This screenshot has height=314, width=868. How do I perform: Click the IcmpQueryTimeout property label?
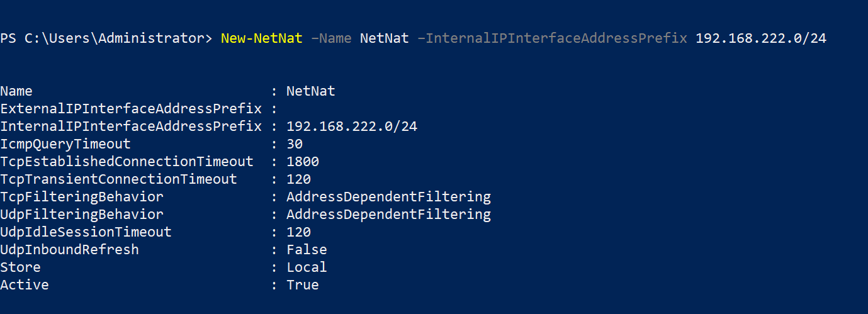[65, 144]
